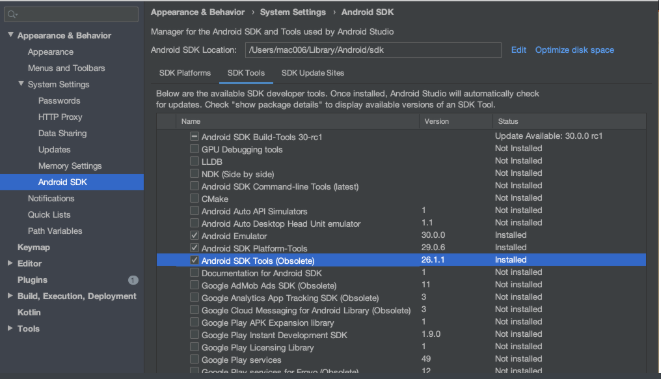The width and height of the screenshot is (661, 379).
Task: Open Path Variables settings
Action: click(x=55, y=231)
